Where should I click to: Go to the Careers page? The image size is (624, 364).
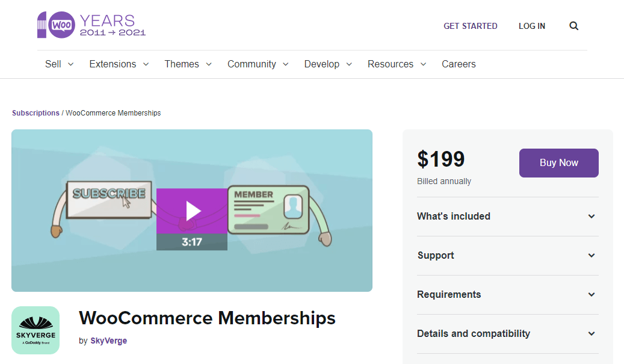tap(459, 64)
